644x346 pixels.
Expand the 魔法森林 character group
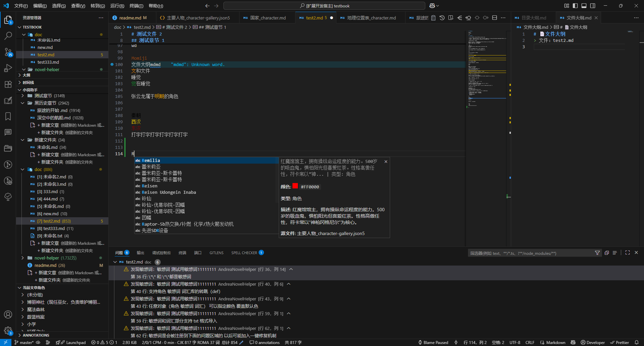(x=62, y=309)
